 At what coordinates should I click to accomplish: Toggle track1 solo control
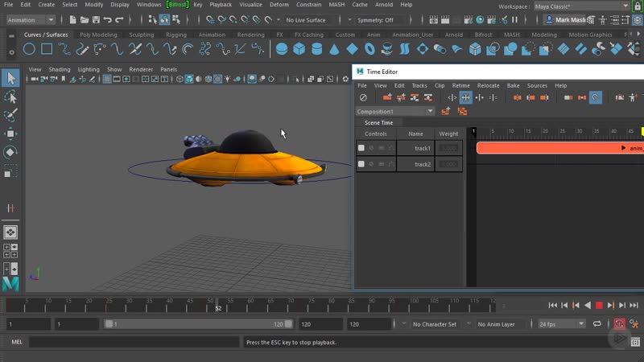click(371, 148)
